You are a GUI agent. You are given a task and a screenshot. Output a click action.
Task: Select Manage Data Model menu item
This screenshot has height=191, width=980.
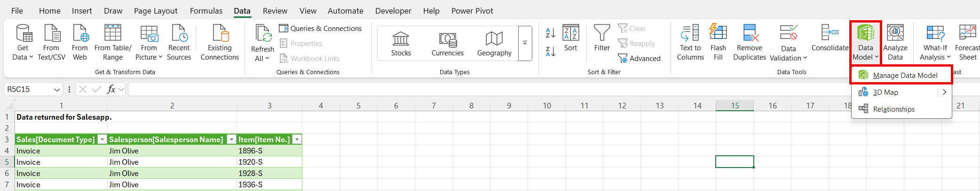click(x=901, y=76)
